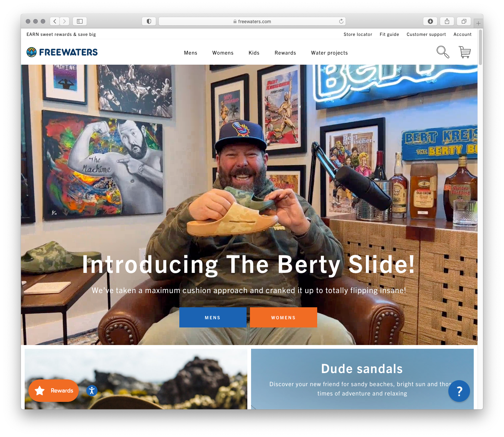The height and width of the screenshot is (437, 504).
Task: Toggle the Safari sidebar button
Action: point(80,21)
